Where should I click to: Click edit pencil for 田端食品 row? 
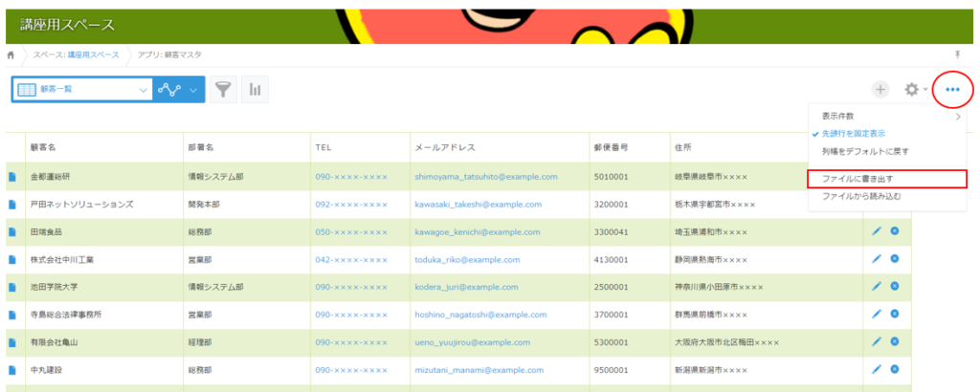click(877, 231)
